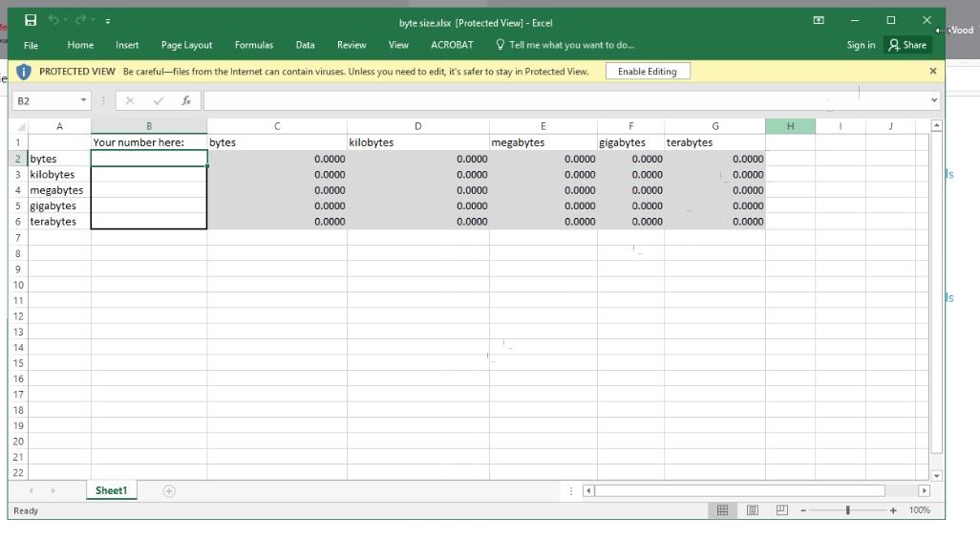
Task: Click previous sheet navigation arrow
Action: [x=31, y=491]
